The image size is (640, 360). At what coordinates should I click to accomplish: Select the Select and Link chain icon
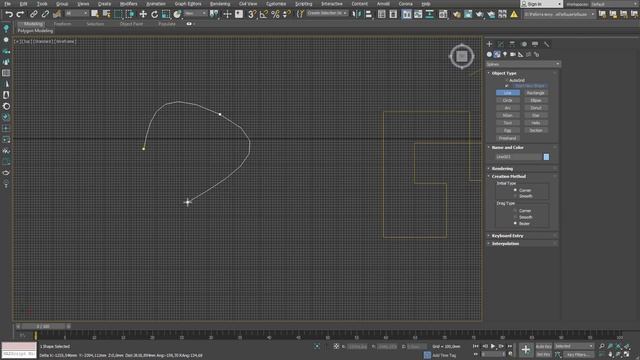[33, 14]
